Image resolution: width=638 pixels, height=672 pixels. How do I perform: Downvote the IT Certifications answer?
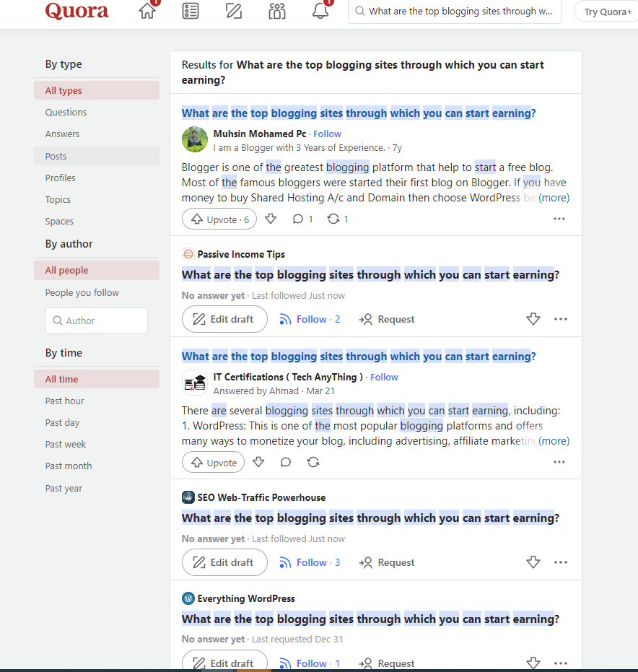pos(258,462)
